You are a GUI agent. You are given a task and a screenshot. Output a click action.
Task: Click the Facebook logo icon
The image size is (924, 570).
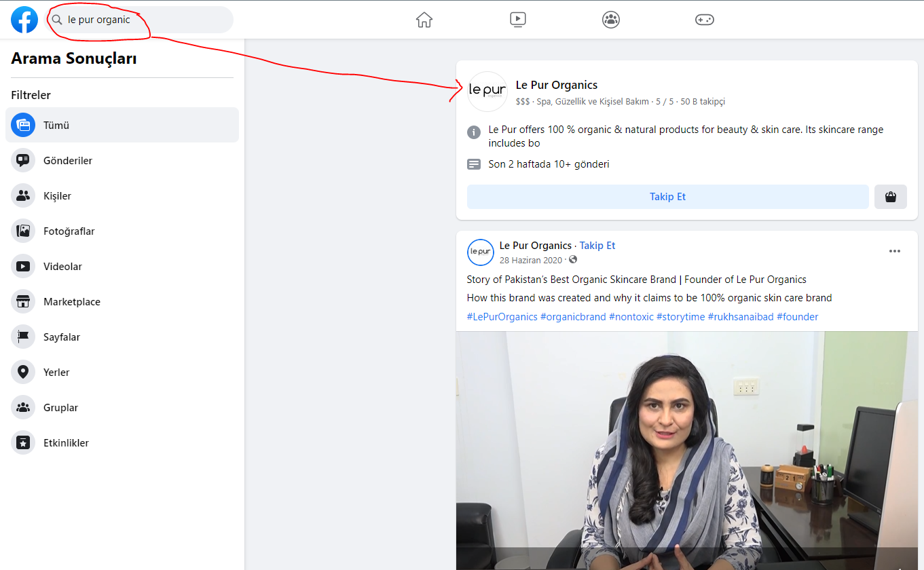click(24, 20)
